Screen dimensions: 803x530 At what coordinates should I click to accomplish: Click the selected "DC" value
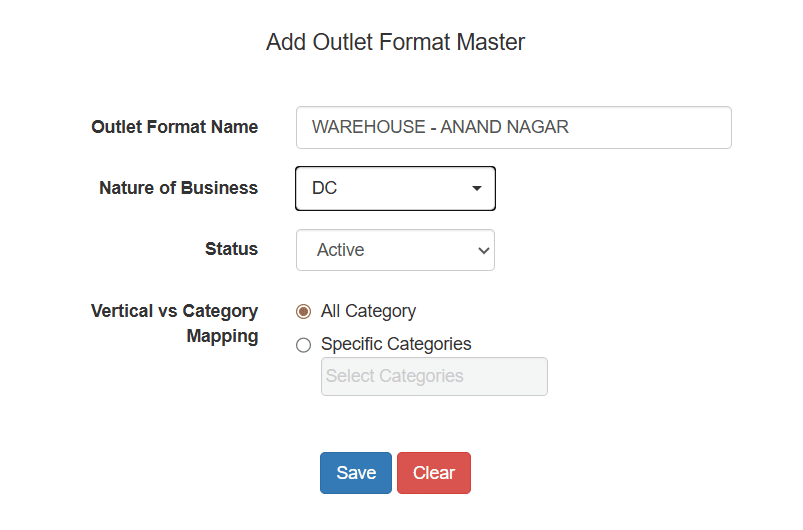point(325,188)
